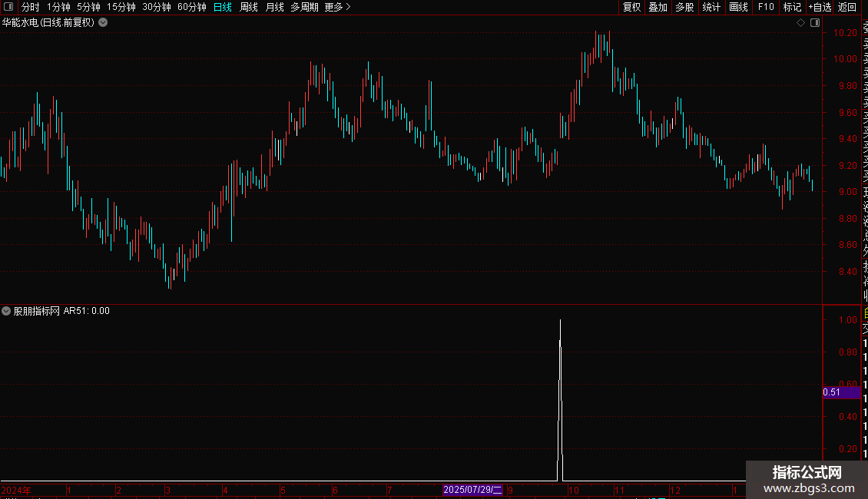
Task: Click the 0.51 value tag on indicator axis
Action: pos(841,392)
